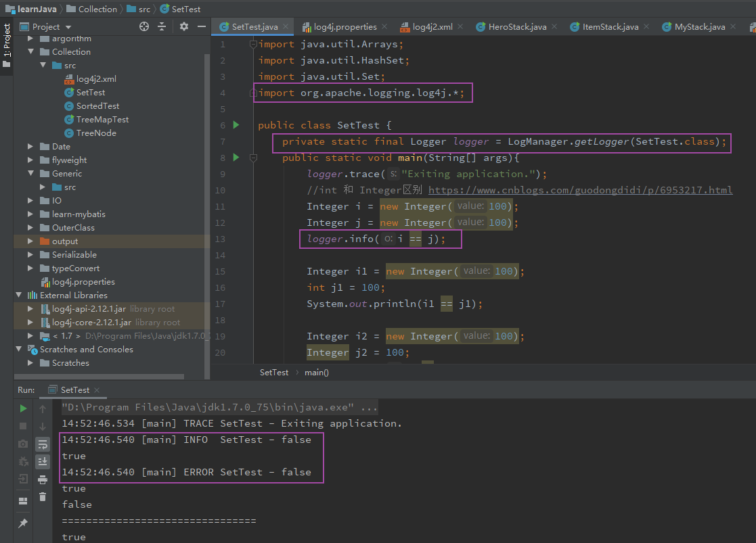This screenshot has height=543, width=756.
Task: Collapse the Collection folder in the tree
Action: coord(30,52)
